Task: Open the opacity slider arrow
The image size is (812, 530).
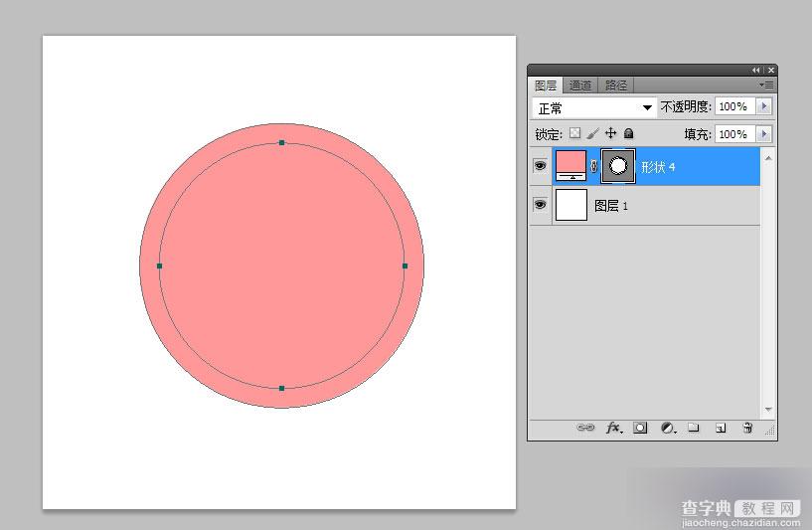Action: [x=764, y=106]
